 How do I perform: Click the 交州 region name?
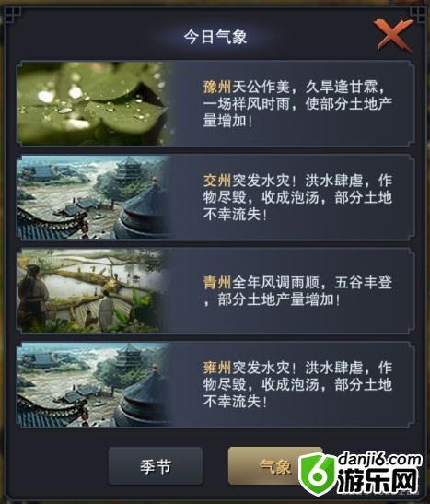pyautogui.click(x=216, y=181)
